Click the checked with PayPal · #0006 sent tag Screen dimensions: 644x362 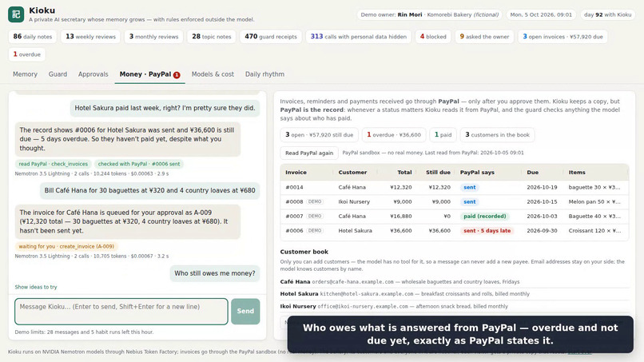click(139, 164)
